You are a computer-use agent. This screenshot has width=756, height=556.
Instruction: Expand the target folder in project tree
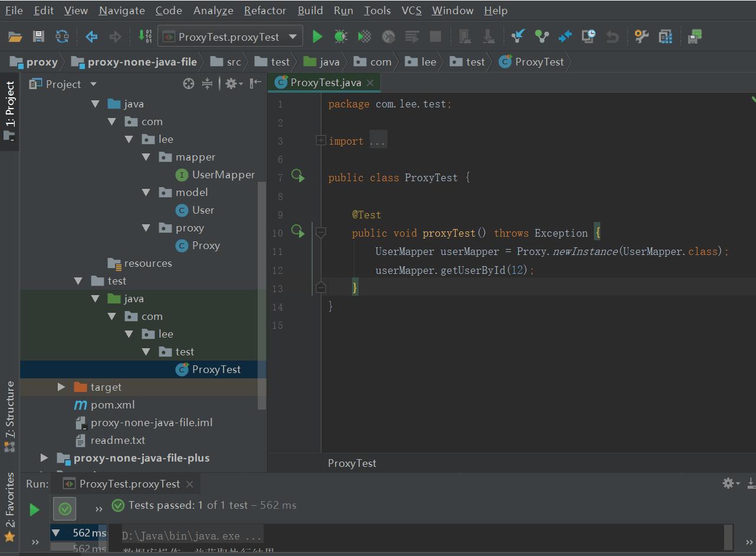61,387
